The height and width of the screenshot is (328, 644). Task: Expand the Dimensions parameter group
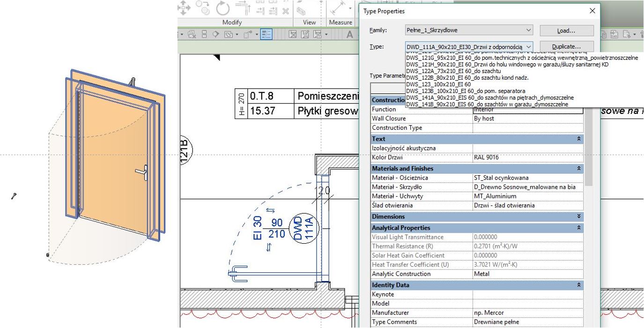click(579, 217)
